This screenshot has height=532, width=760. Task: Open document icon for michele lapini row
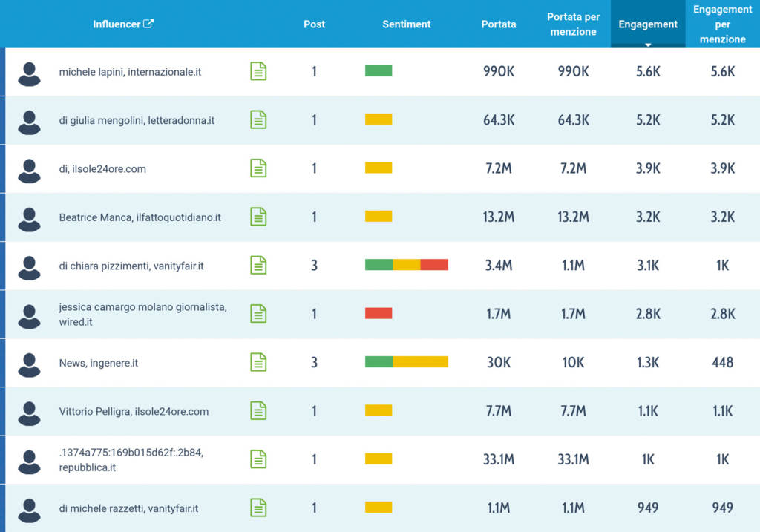tap(258, 71)
